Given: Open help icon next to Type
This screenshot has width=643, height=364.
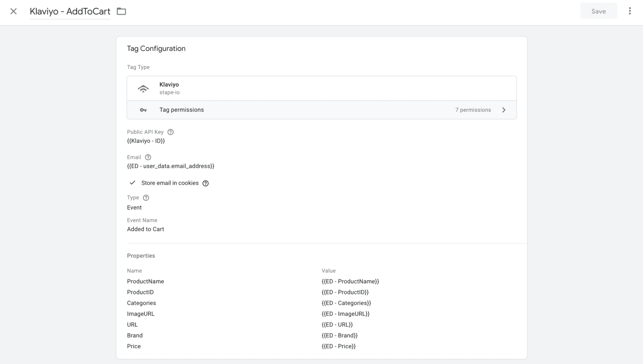Looking at the screenshot, I should tap(146, 198).
